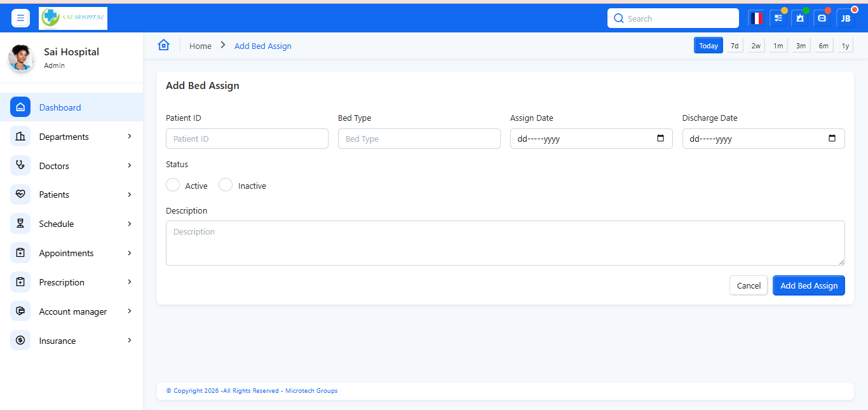
Task: Open calendar picker for Discharge Date
Action: pyautogui.click(x=832, y=139)
